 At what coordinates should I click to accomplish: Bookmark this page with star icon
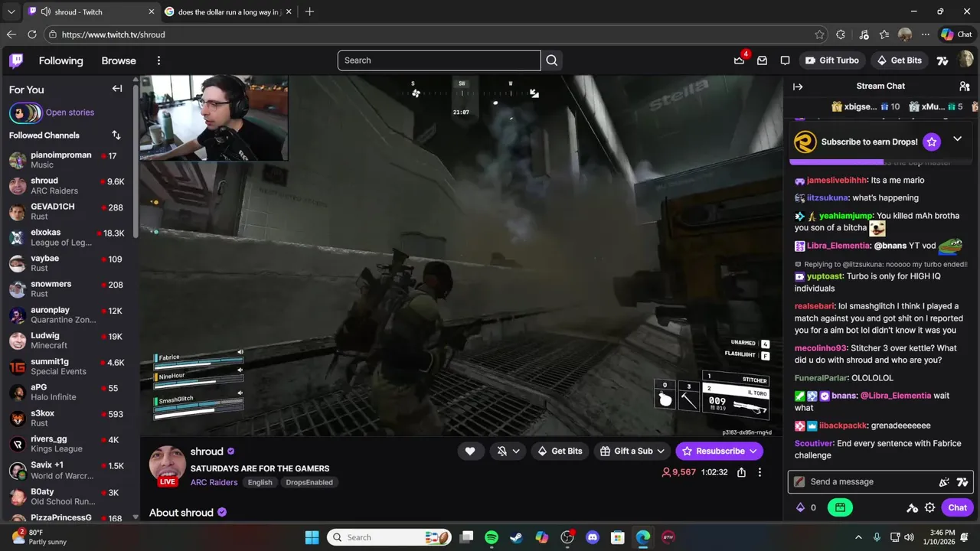point(820,34)
